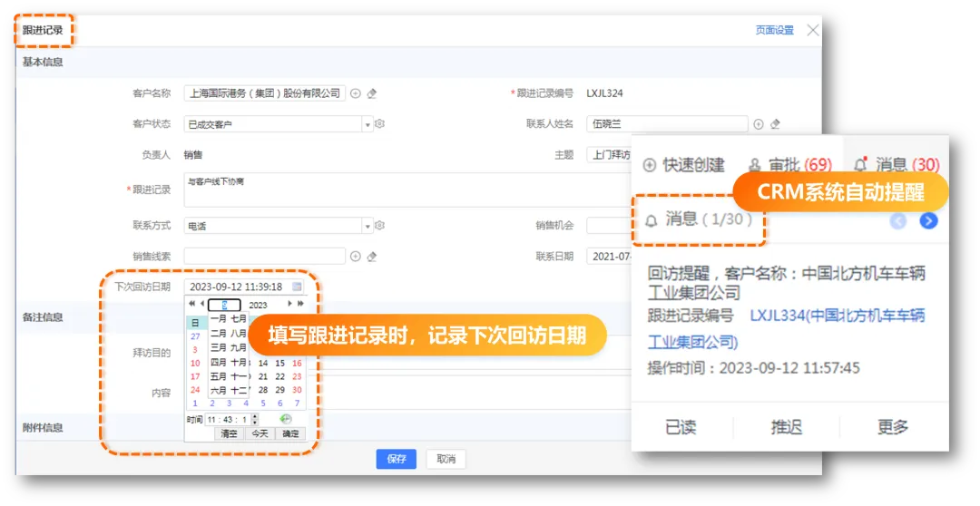Image resolution: width=980 pixels, height=506 pixels.
Task: Expand the 客户状态 dropdown
Action: tap(367, 124)
